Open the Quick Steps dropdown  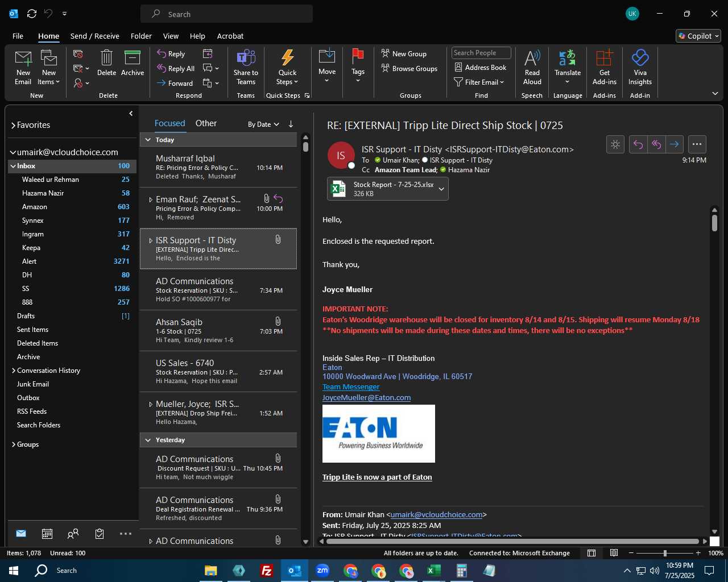coord(287,67)
